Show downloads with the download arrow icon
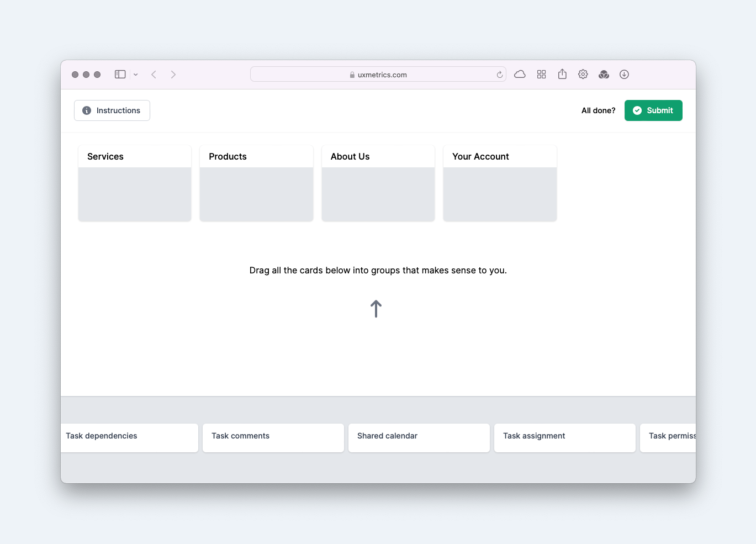This screenshot has height=544, width=756. point(624,75)
